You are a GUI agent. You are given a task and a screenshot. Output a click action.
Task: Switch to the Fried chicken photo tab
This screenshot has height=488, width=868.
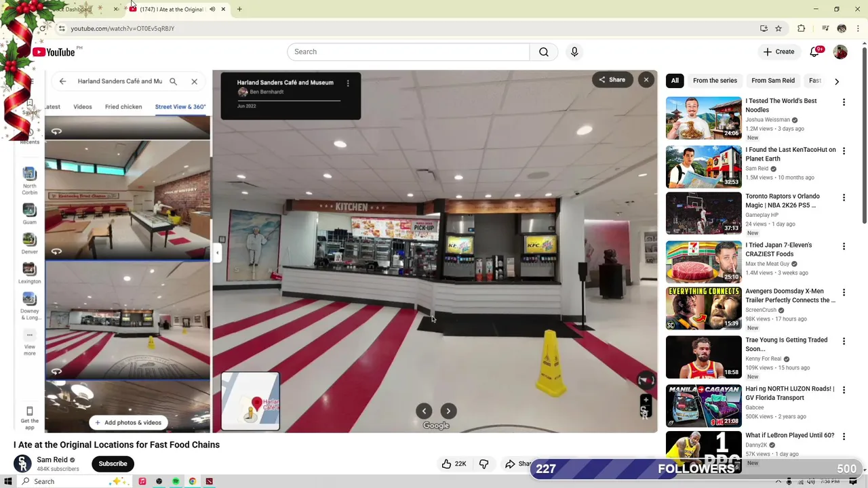(123, 106)
